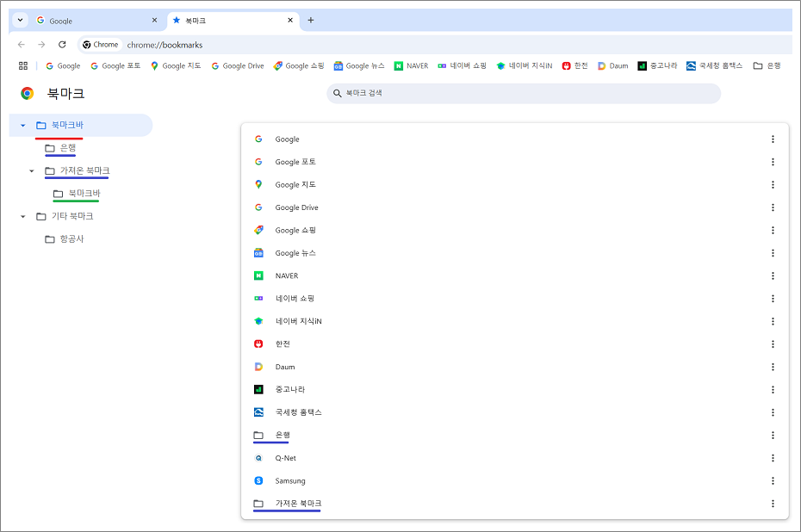The image size is (801, 532).
Task: Go back with the back arrow
Action: point(22,45)
